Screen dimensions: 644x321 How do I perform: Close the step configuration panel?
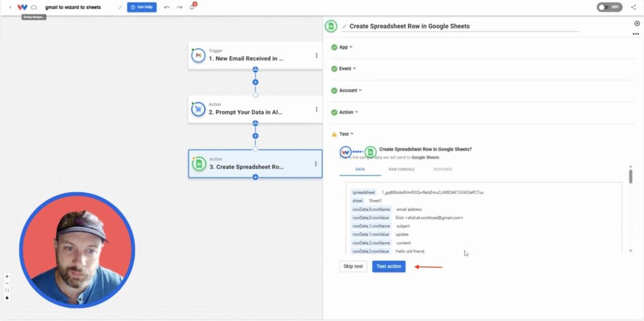[x=637, y=24]
